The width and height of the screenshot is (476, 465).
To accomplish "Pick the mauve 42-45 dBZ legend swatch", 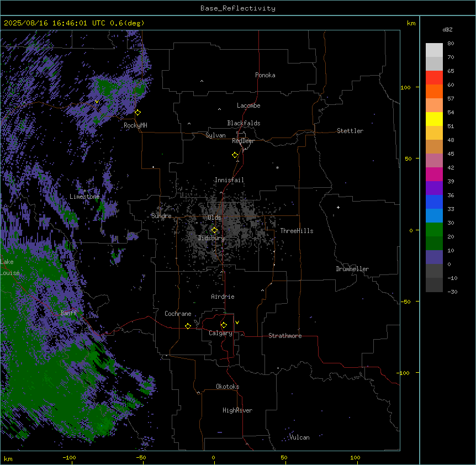I will 434,161.
